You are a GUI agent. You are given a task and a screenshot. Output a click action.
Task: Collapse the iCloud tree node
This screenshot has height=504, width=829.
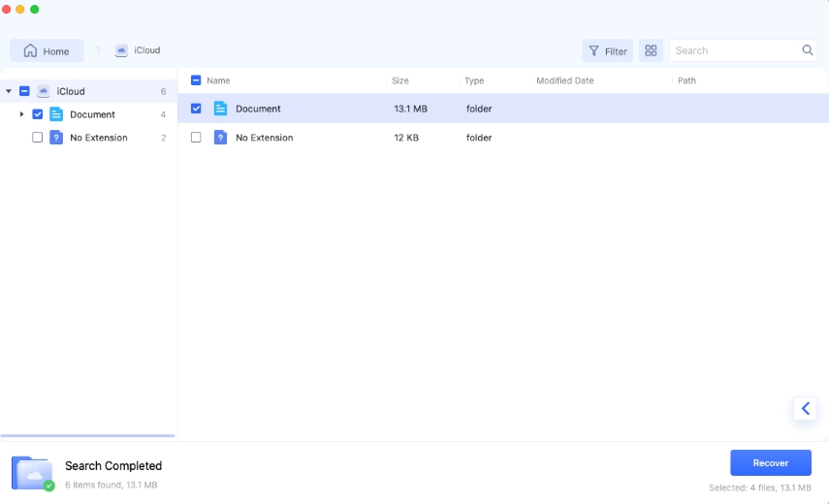point(9,91)
